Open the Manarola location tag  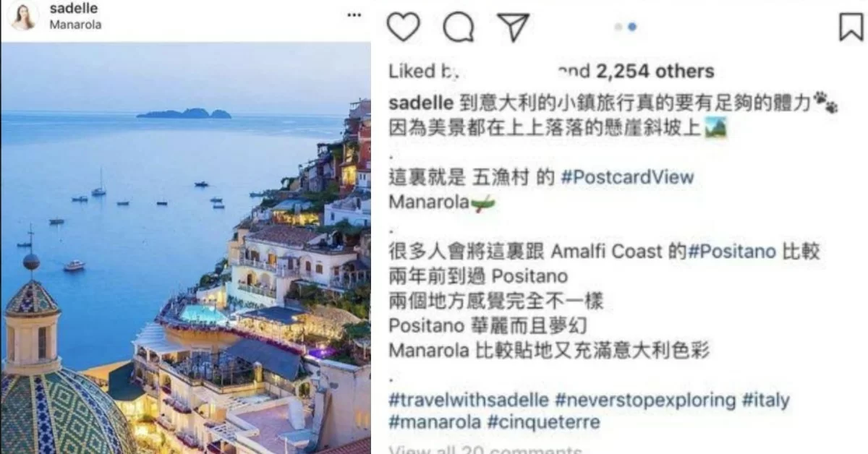[75, 25]
